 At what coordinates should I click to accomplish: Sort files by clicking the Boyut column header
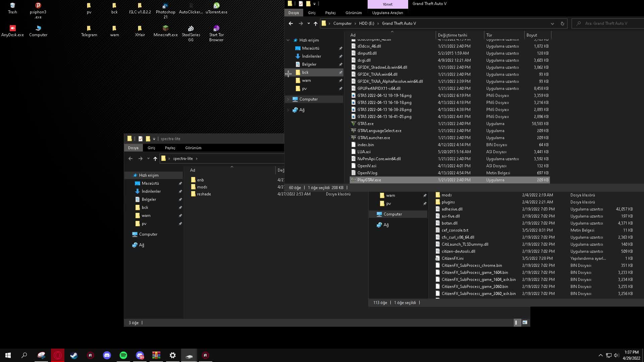pos(531,35)
